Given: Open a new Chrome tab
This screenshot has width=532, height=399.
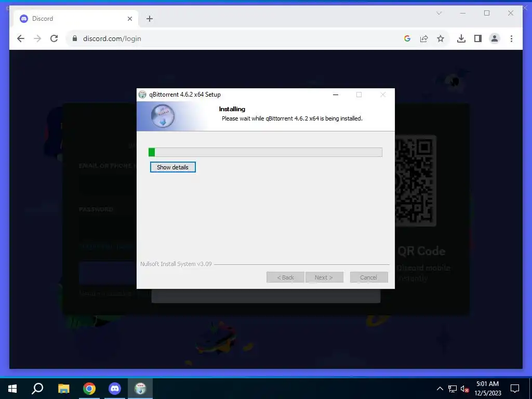Looking at the screenshot, I should (x=150, y=19).
